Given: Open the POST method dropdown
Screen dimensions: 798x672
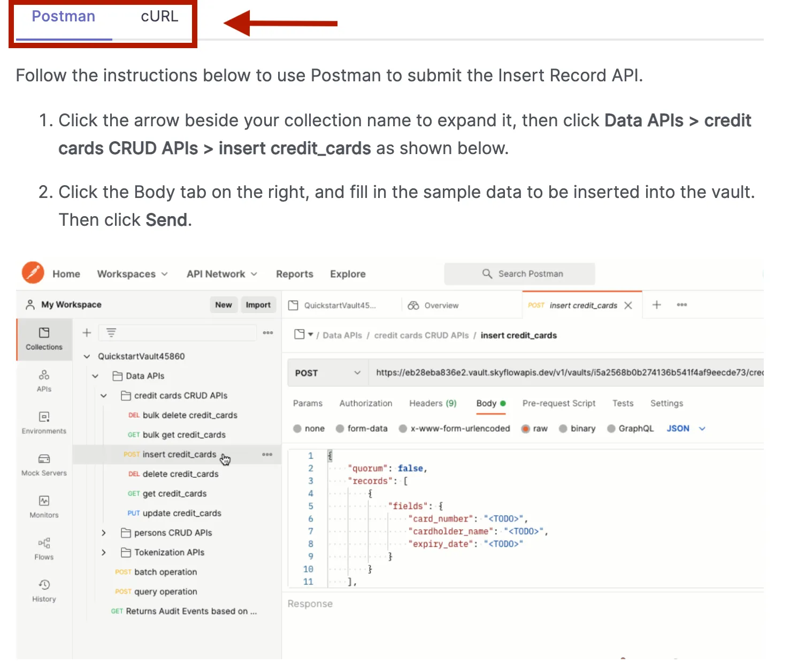Looking at the screenshot, I should (x=327, y=373).
